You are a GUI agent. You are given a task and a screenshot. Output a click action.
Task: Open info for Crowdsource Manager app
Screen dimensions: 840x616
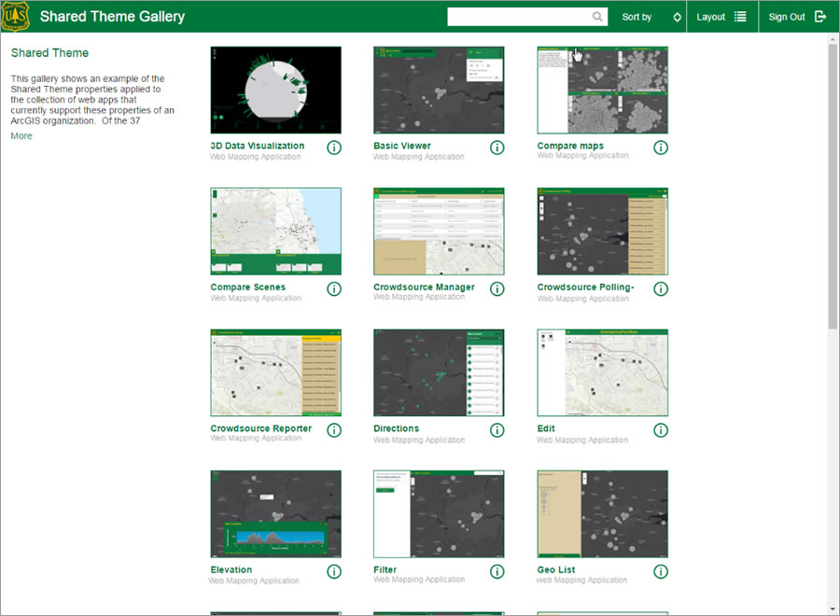pyautogui.click(x=497, y=288)
